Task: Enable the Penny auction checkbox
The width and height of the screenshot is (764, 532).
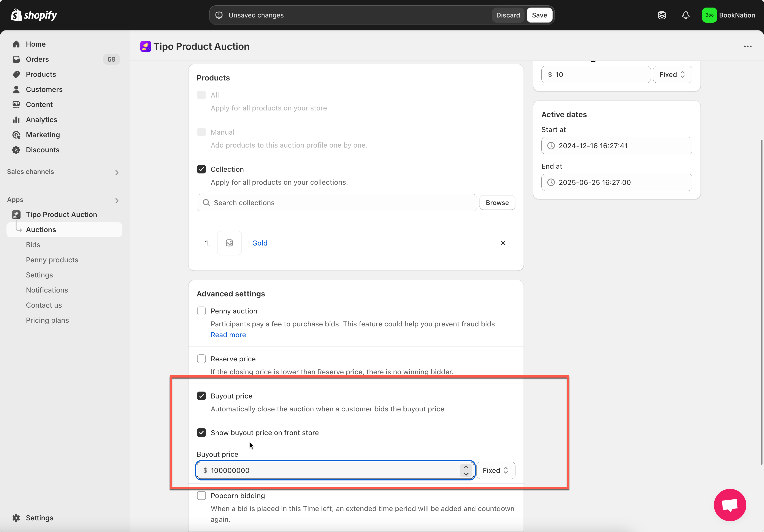Action: [x=201, y=311]
